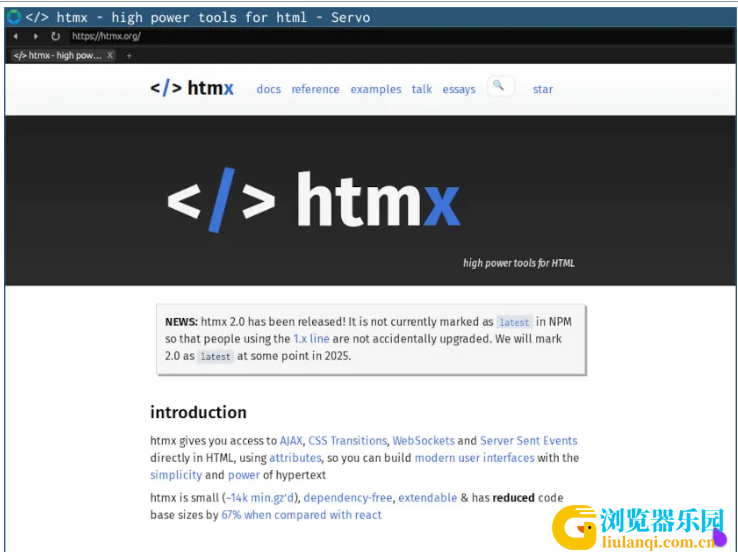The width and height of the screenshot is (738, 552).
Task: Open the essays nav link
Action: pos(459,89)
